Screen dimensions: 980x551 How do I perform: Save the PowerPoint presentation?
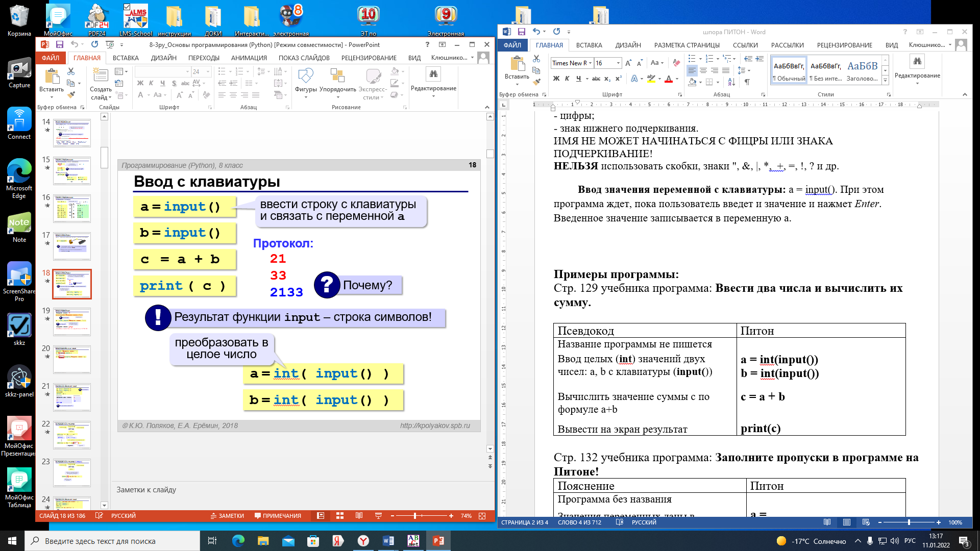pos(60,45)
